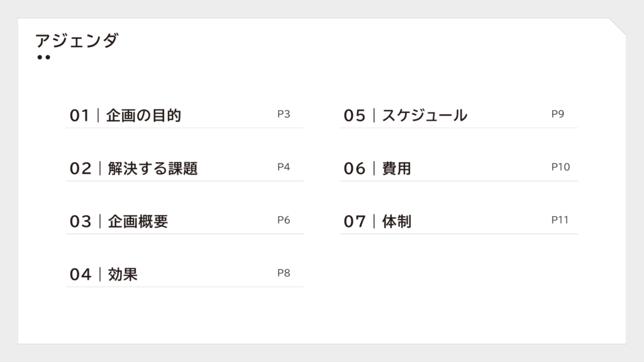
Task: Click the two dots under the title
Action: 43,57
